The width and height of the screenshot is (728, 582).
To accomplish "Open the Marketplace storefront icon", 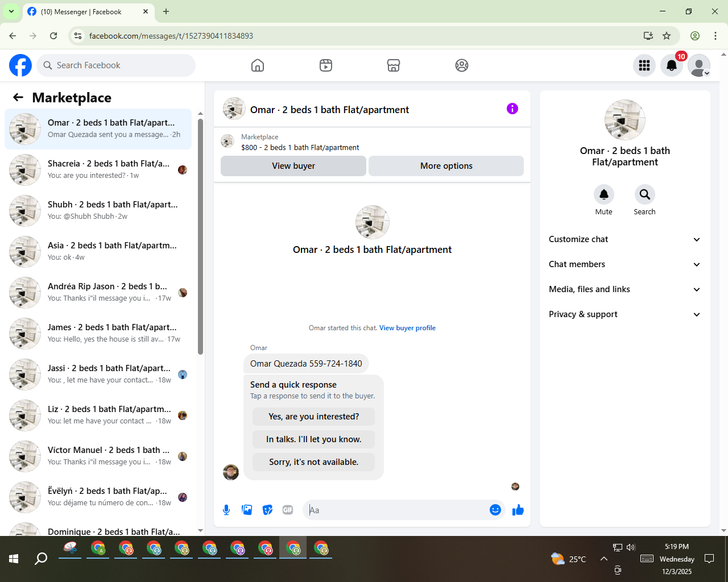I will coord(394,65).
